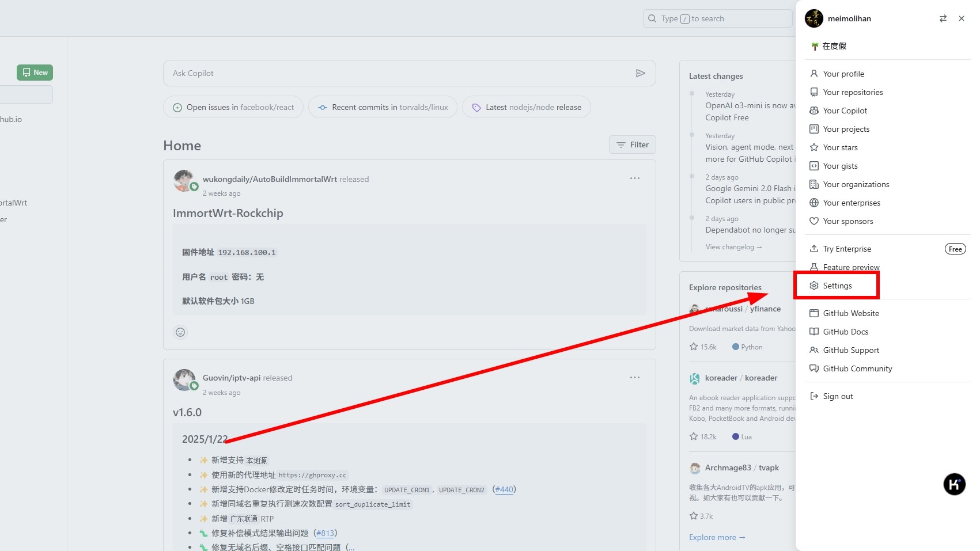This screenshot has height=551, width=980.
Task: Open Settings in the user menu
Action: tap(837, 286)
